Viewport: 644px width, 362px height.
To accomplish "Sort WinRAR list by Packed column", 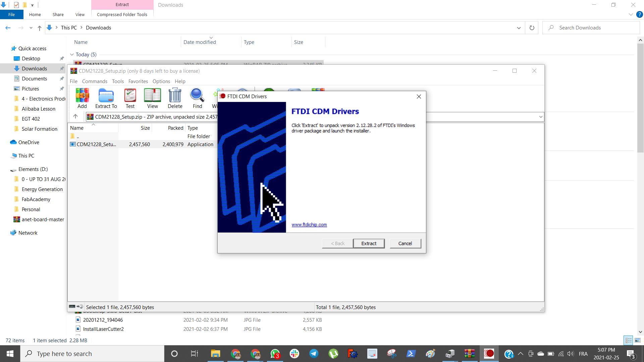I will [175, 128].
